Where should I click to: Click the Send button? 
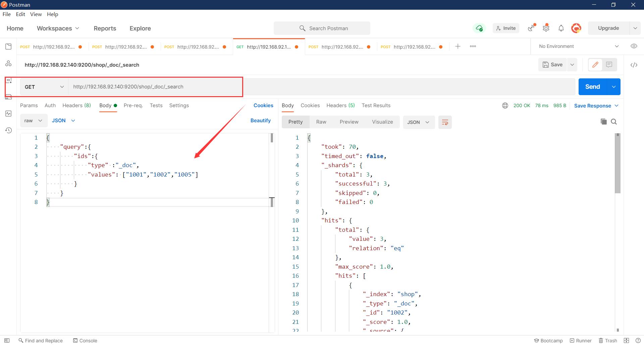tap(593, 87)
